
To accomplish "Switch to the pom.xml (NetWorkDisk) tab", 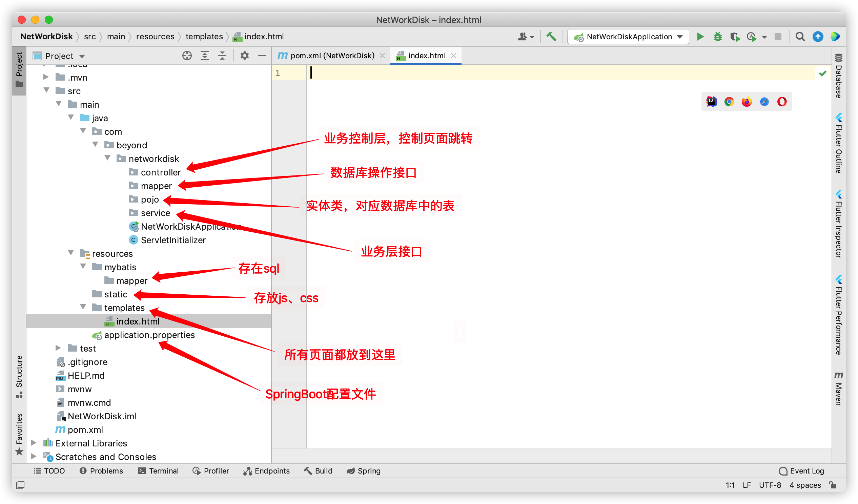I will point(332,56).
